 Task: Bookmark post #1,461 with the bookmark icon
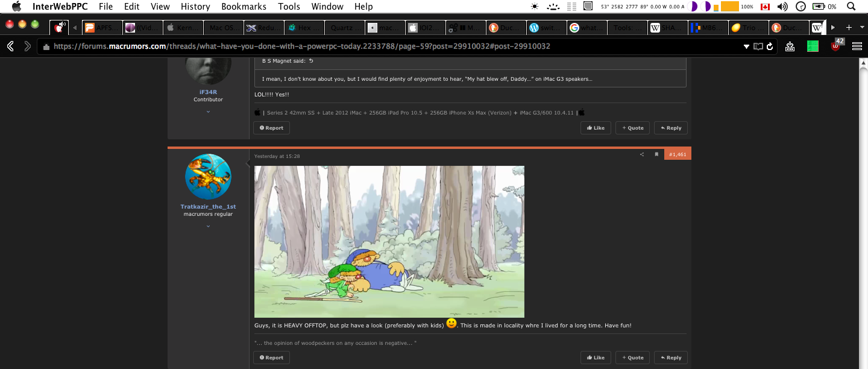pos(656,154)
